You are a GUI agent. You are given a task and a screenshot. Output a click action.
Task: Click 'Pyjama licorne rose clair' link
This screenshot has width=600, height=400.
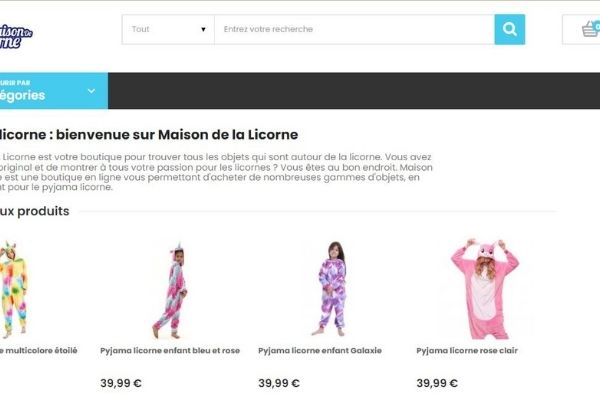point(467,351)
